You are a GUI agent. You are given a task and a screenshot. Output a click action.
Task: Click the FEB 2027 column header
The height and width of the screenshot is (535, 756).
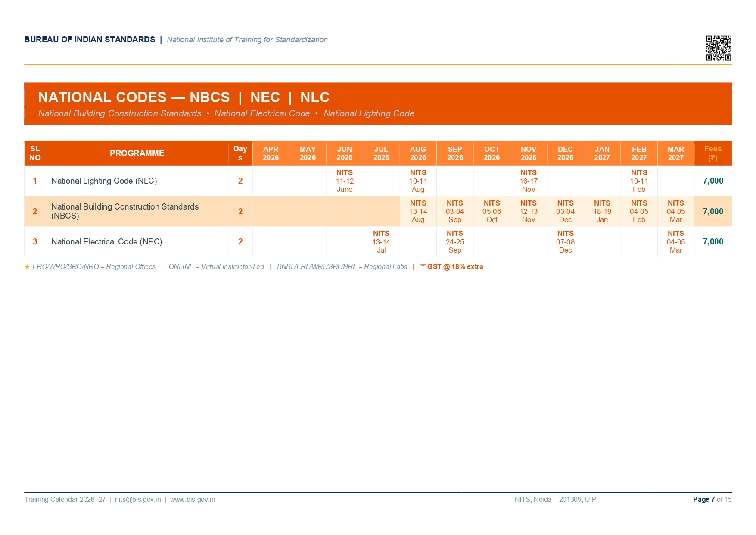point(639,153)
